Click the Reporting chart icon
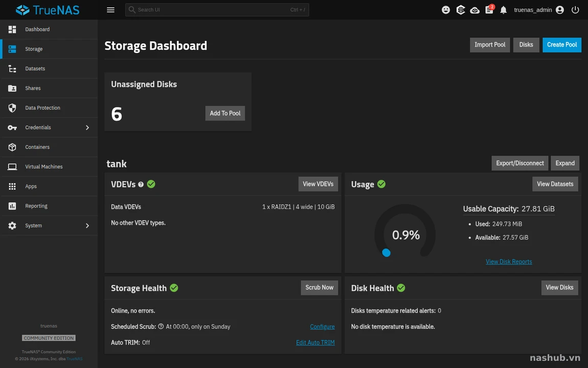This screenshot has width=588, height=368. click(12, 206)
